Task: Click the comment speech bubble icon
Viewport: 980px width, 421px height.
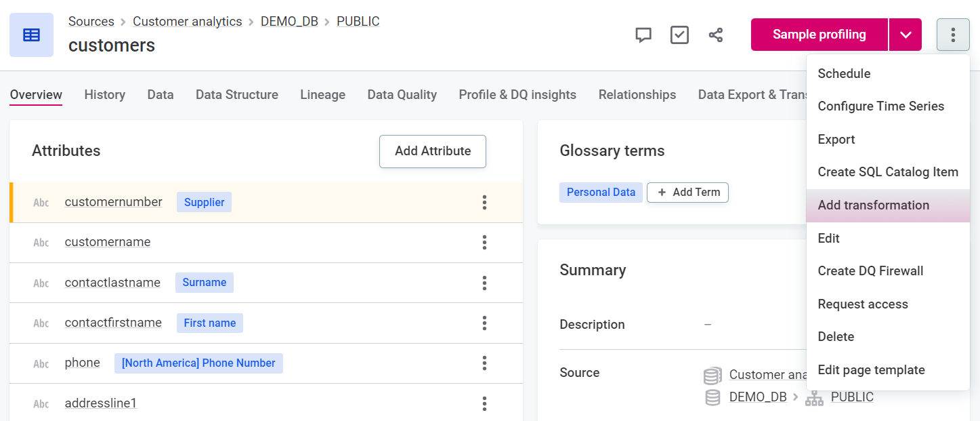Action: (643, 35)
